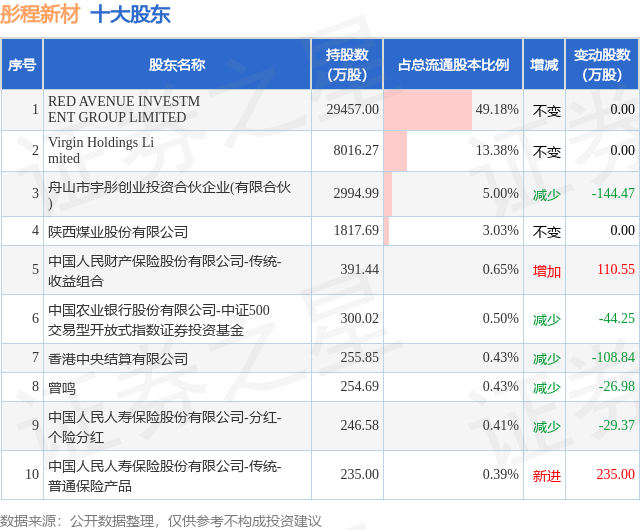Click 减少 status for 曾鸣 row

click(547, 387)
